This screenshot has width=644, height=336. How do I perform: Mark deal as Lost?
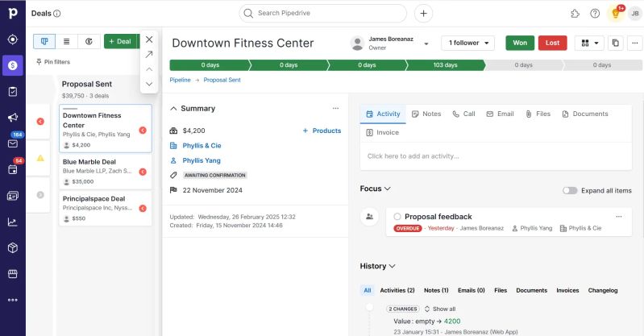(x=552, y=43)
